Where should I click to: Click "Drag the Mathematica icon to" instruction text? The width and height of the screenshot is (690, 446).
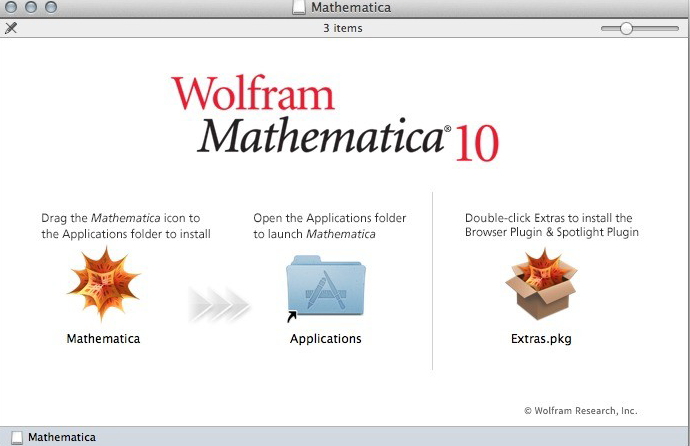tap(121, 218)
